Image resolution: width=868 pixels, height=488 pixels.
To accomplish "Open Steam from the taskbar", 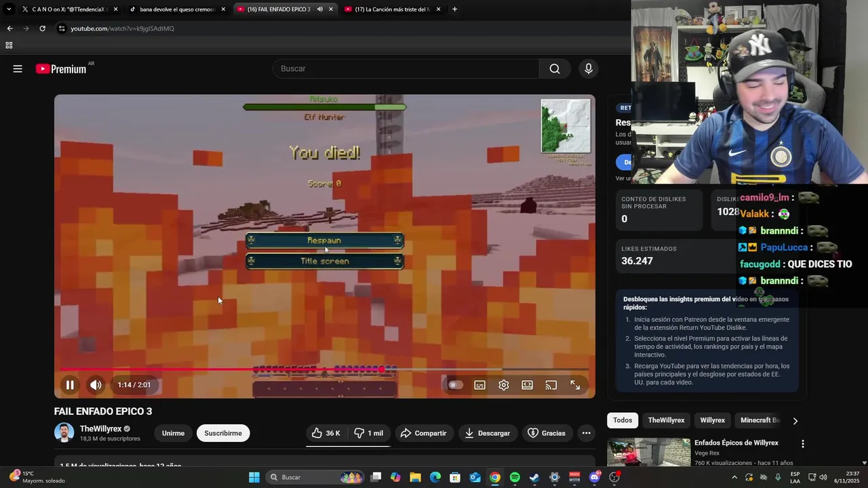I will (534, 477).
